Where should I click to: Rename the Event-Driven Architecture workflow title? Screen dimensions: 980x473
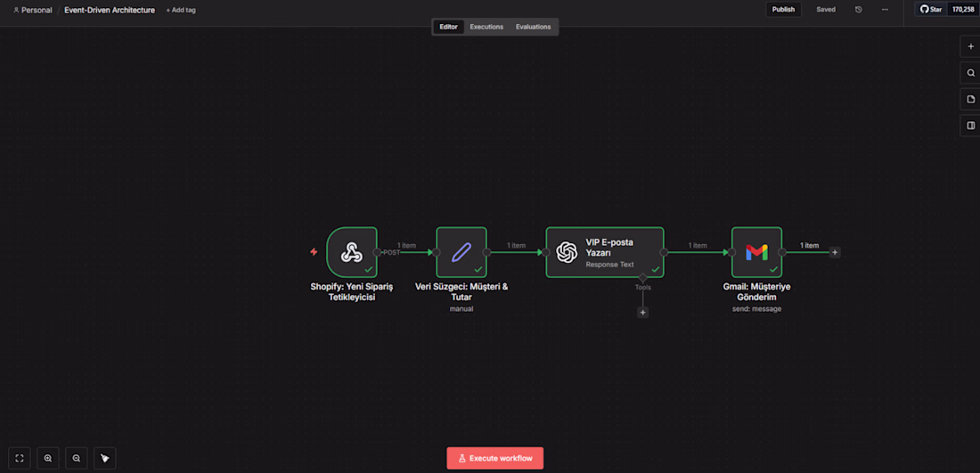pyautogui.click(x=110, y=10)
